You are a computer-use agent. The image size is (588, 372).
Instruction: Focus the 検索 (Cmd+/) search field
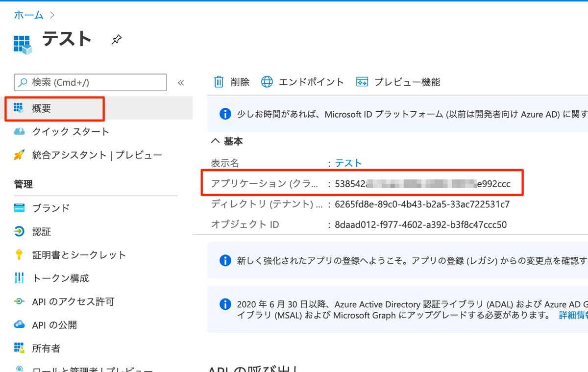91,82
